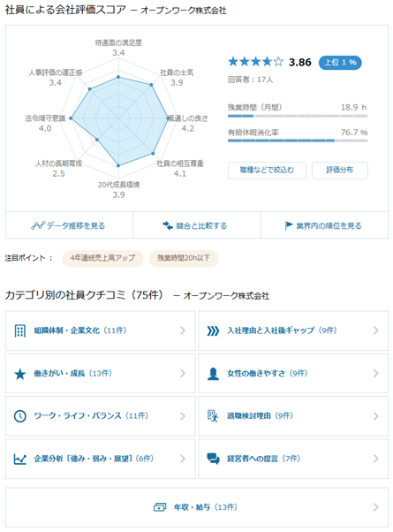This screenshot has width=393, height=532.
Task: Click the building icon for 組織体制・企業文化
Action: pyautogui.click(x=20, y=331)
